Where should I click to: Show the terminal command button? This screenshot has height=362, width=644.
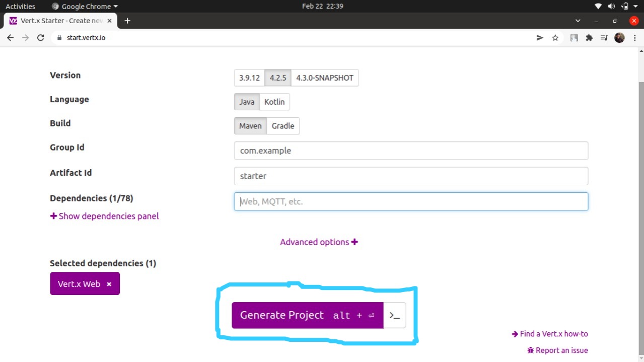coord(395,315)
